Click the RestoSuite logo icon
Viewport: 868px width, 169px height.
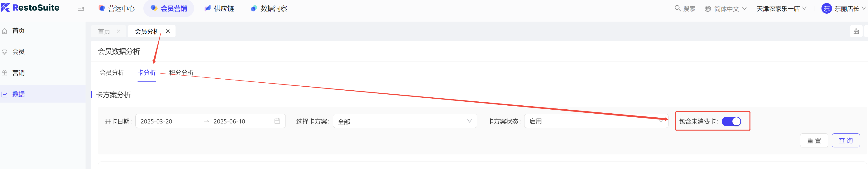[x=6, y=8]
